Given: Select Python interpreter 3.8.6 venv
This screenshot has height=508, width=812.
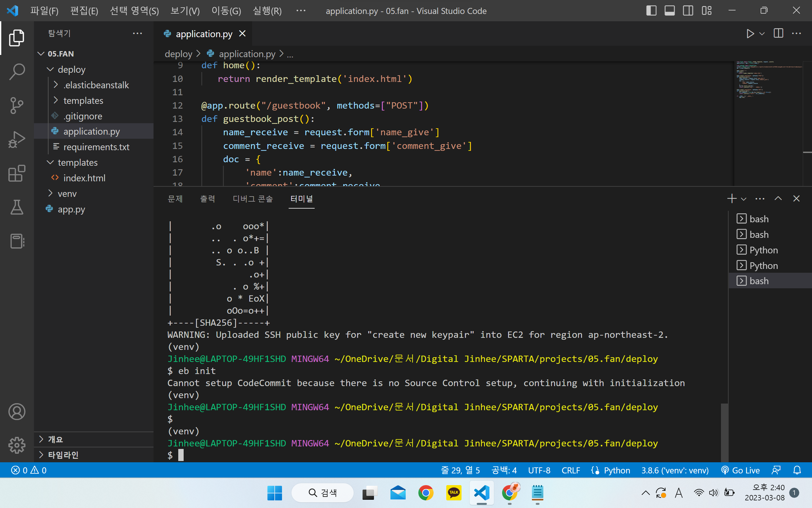Looking at the screenshot, I should click(x=675, y=470).
